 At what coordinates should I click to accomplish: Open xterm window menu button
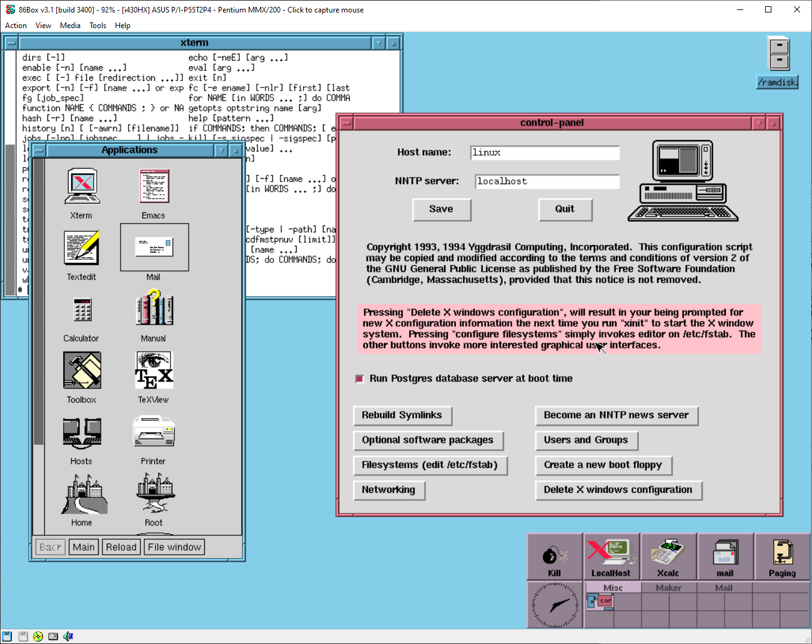(11, 43)
